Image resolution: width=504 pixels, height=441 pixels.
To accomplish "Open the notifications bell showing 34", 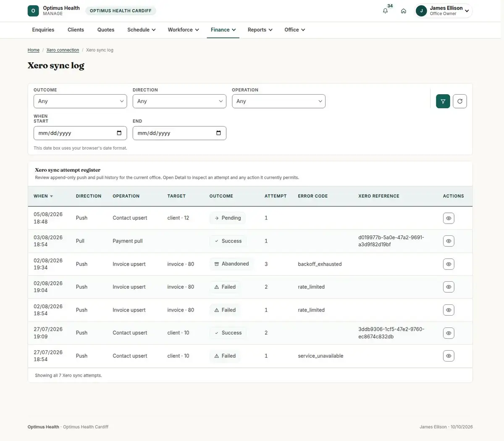I will (x=385, y=11).
